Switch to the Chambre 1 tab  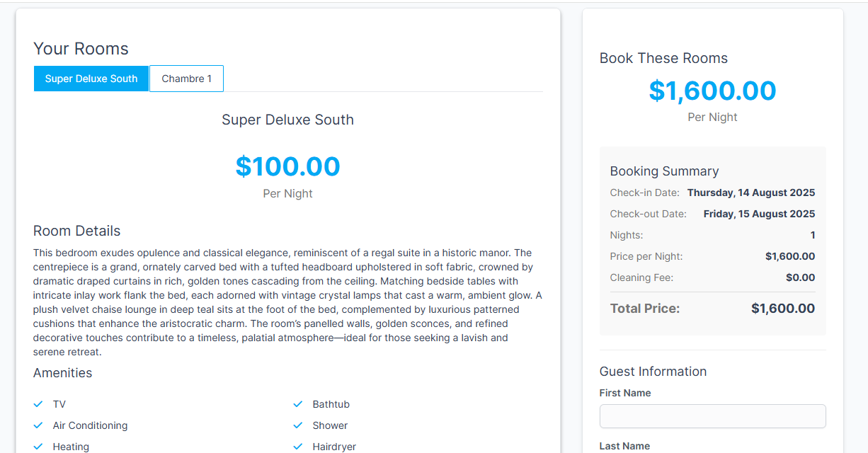(186, 79)
